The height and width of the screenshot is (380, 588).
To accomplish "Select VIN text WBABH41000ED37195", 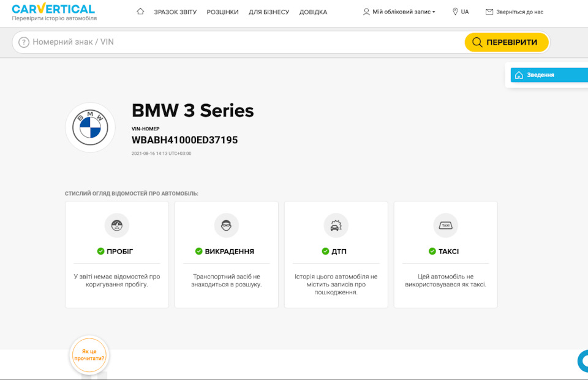I will [184, 140].
